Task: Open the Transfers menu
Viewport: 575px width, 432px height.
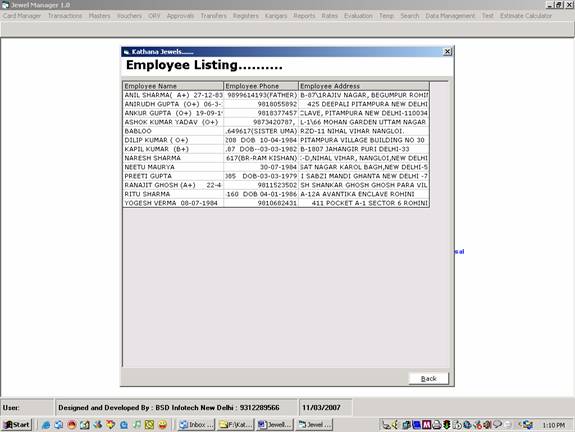Action: coord(213,16)
